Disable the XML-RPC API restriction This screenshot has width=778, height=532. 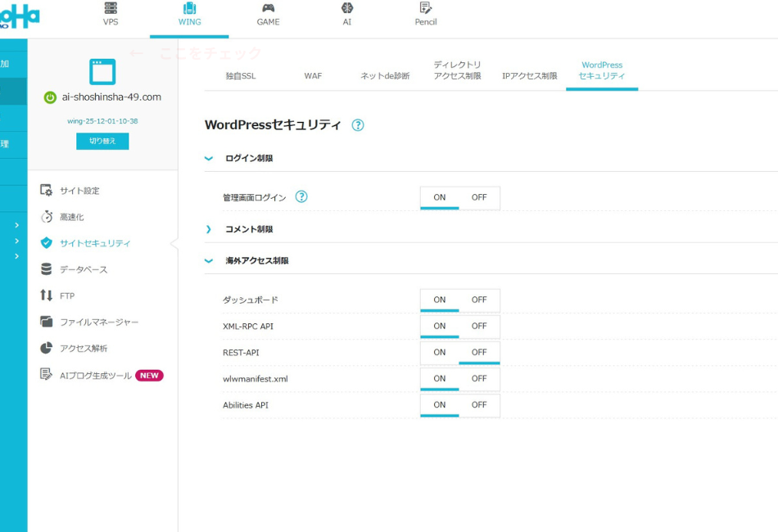tap(479, 326)
